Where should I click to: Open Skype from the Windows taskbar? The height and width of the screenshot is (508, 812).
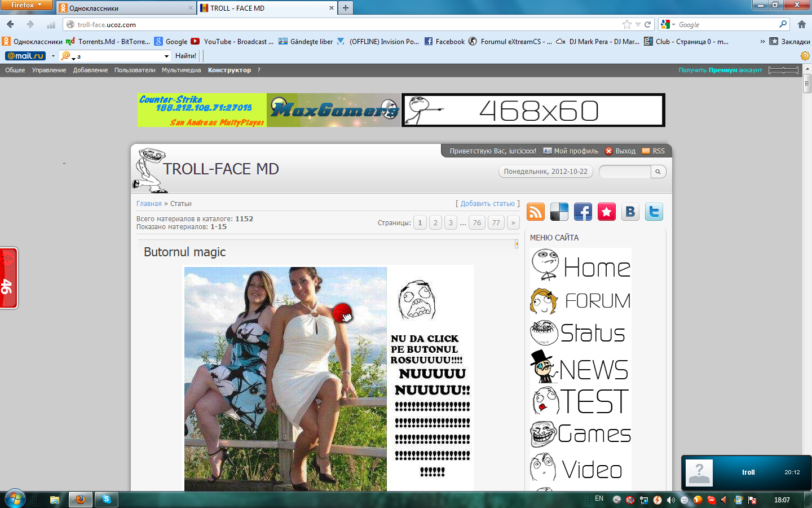coord(107,499)
